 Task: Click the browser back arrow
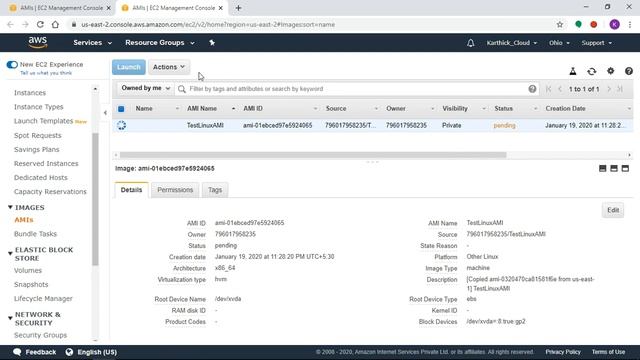[x=10, y=24]
